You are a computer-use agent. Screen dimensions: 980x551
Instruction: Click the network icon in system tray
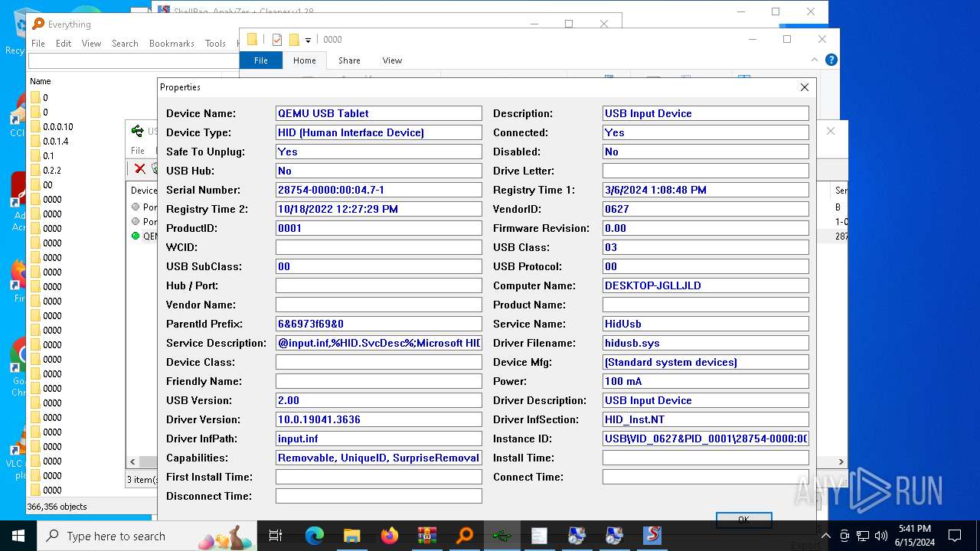(x=863, y=536)
